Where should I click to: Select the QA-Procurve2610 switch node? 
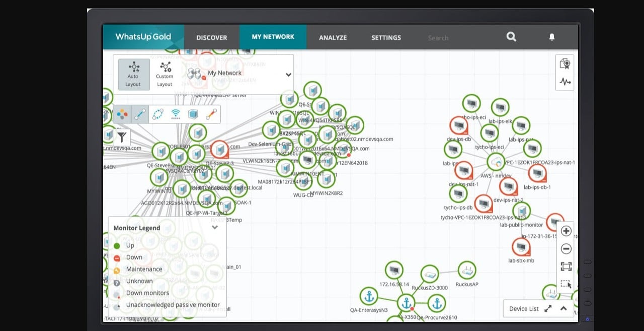point(437,304)
